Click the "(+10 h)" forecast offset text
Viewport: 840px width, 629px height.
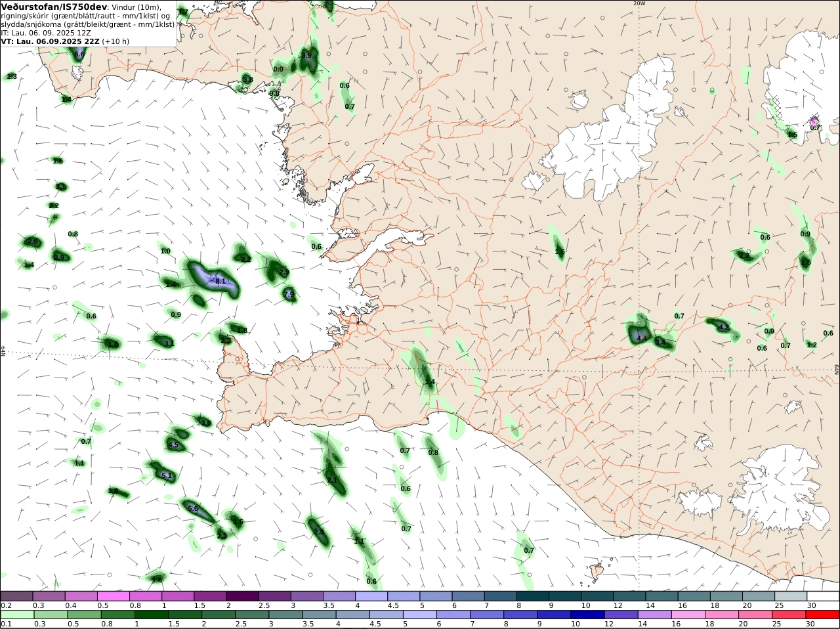pos(115,41)
